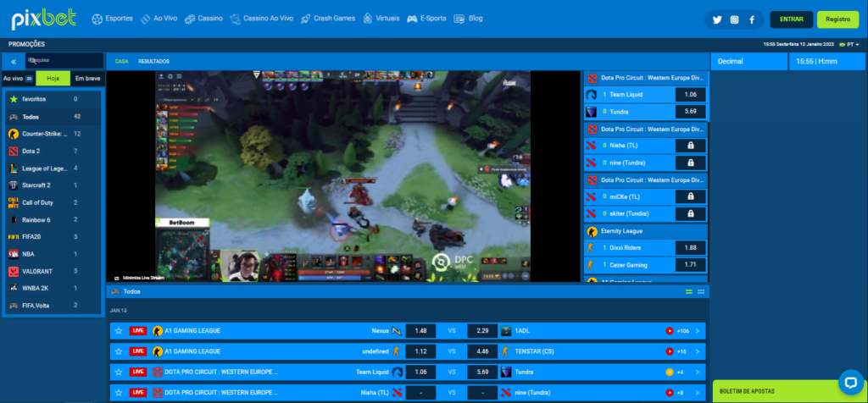868x403 pixels.
Task: Favorite the Nexus vs 1ADL match star
Action: click(x=119, y=330)
